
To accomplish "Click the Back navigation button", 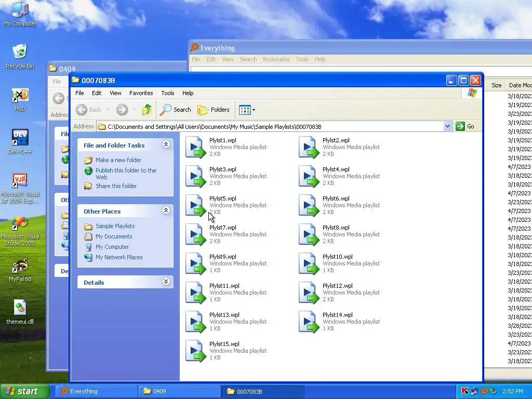I will 88,110.
